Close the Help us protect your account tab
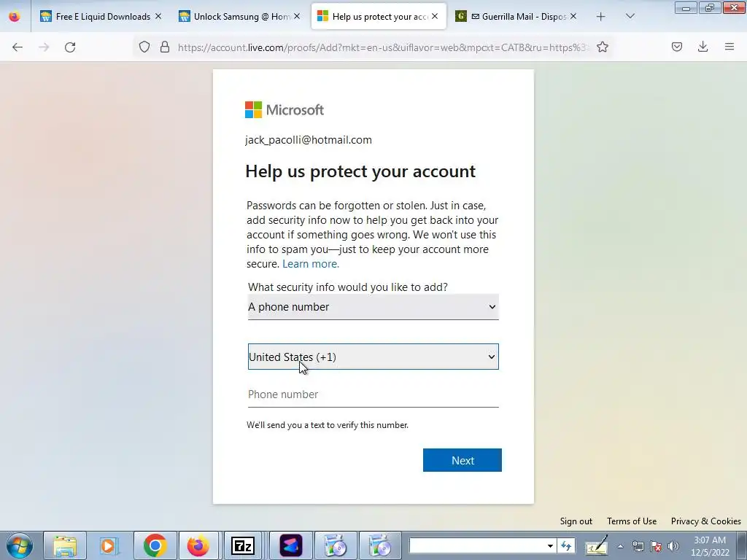The width and height of the screenshot is (747, 560). click(435, 16)
